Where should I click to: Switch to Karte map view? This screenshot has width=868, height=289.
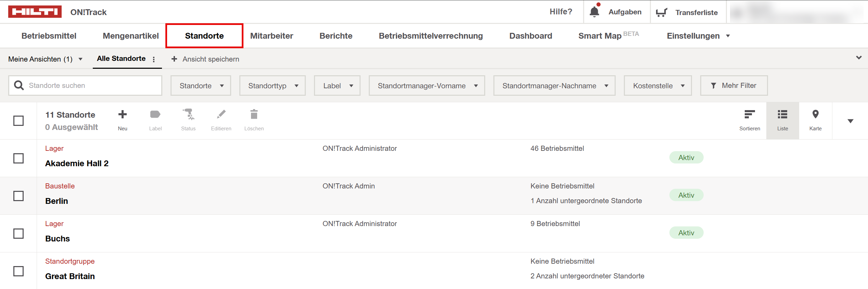pyautogui.click(x=815, y=115)
